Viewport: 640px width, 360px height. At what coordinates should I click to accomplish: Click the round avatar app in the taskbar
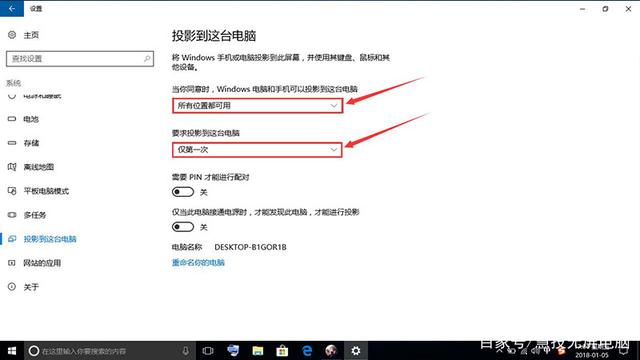(331, 351)
